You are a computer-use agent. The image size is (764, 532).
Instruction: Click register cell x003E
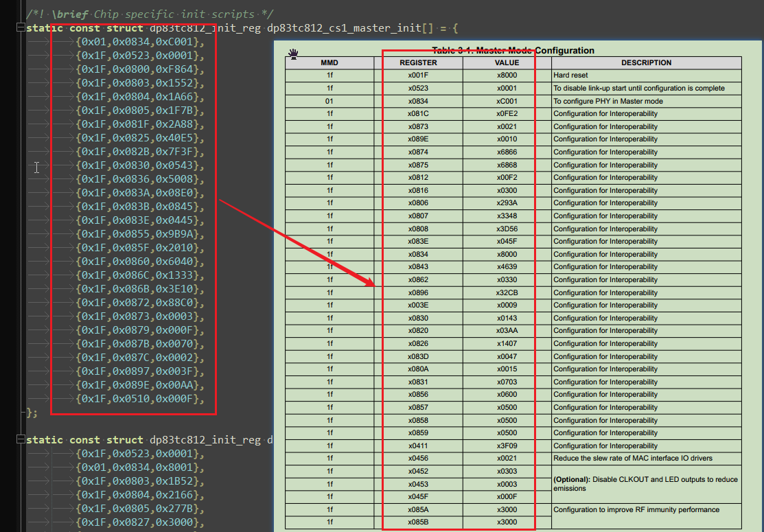point(418,305)
